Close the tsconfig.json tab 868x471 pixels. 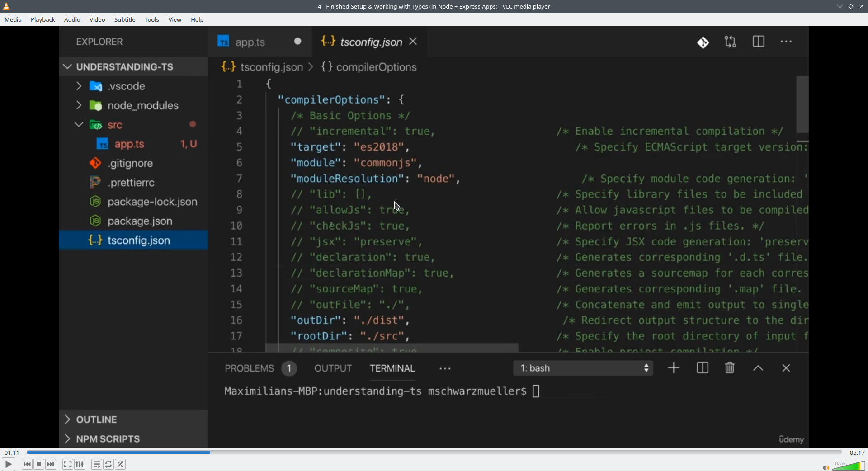[x=413, y=42]
